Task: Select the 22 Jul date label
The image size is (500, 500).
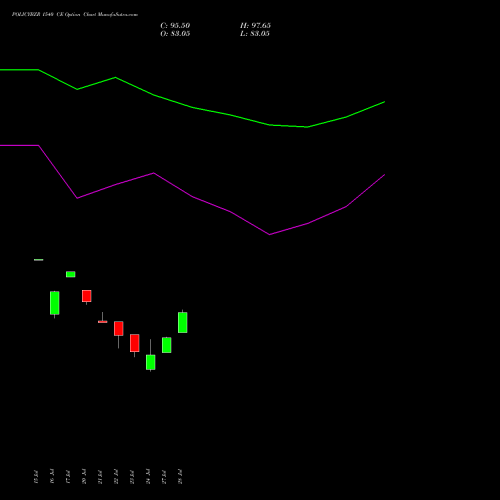Action: pyautogui.click(x=116, y=477)
